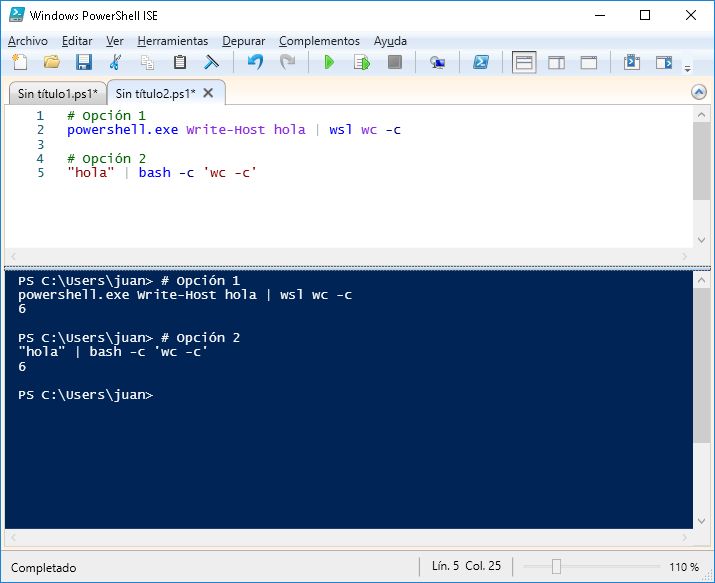The width and height of the screenshot is (715, 583).
Task: Open a script file with folder icon
Action: point(52,62)
